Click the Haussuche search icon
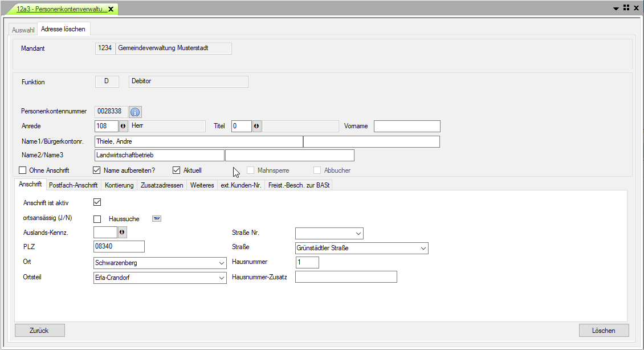Viewport: 644px width, 350px height. tap(157, 218)
